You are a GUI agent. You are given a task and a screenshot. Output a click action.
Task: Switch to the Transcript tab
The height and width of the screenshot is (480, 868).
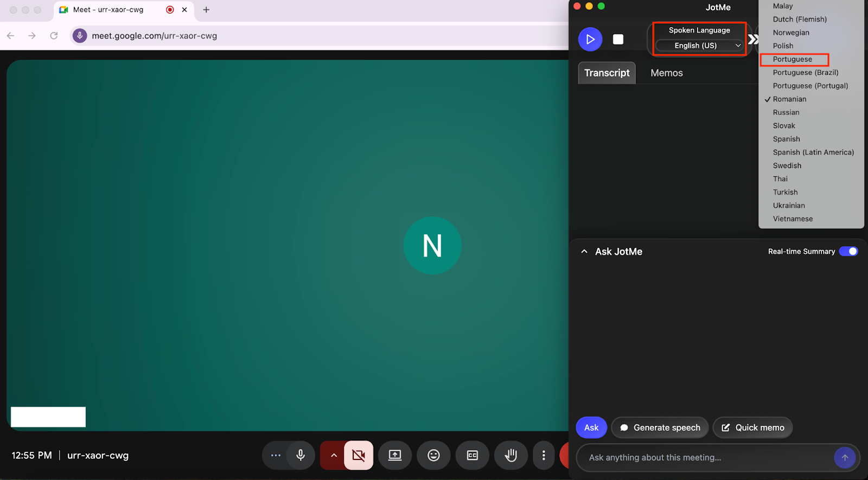point(607,73)
